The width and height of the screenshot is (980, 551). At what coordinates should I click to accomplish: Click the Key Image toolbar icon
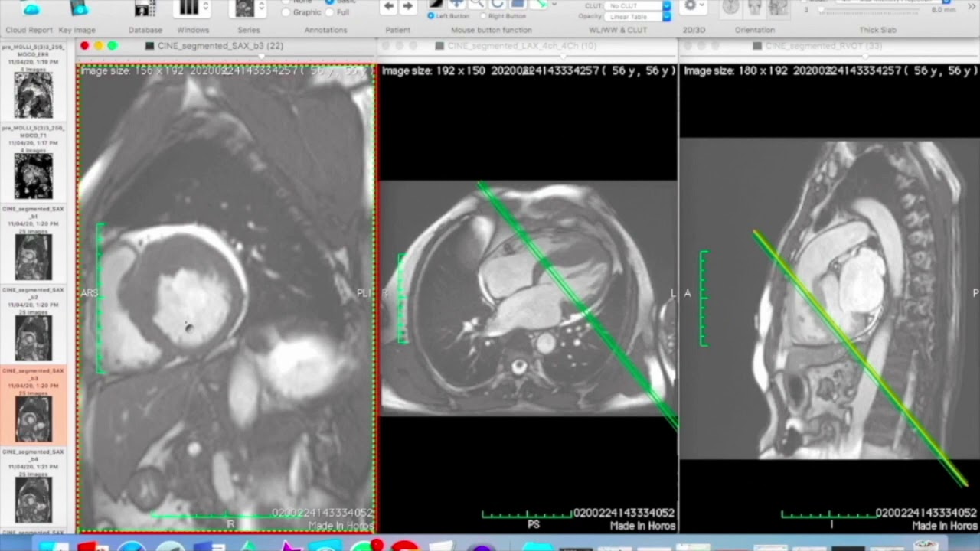click(x=78, y=9)
